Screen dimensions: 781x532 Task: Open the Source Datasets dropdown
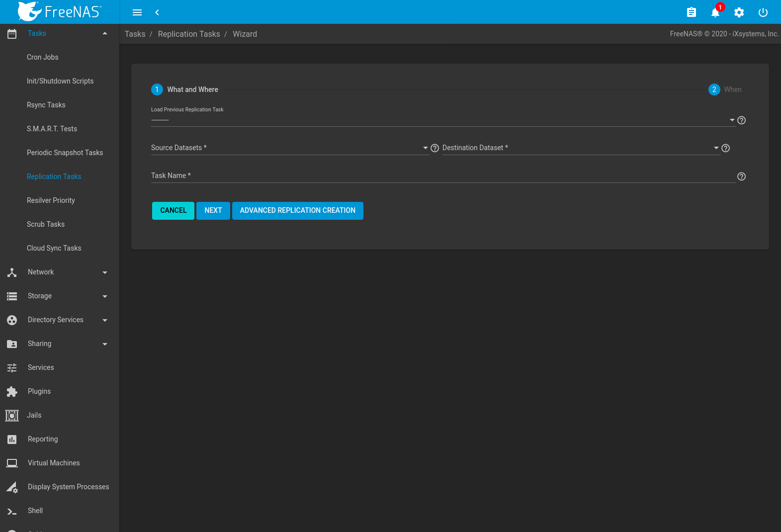(289, 148)
